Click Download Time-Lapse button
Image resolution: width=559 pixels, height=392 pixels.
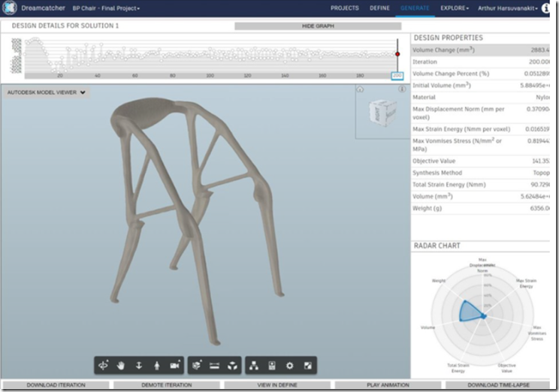click(x=498, y=385)
